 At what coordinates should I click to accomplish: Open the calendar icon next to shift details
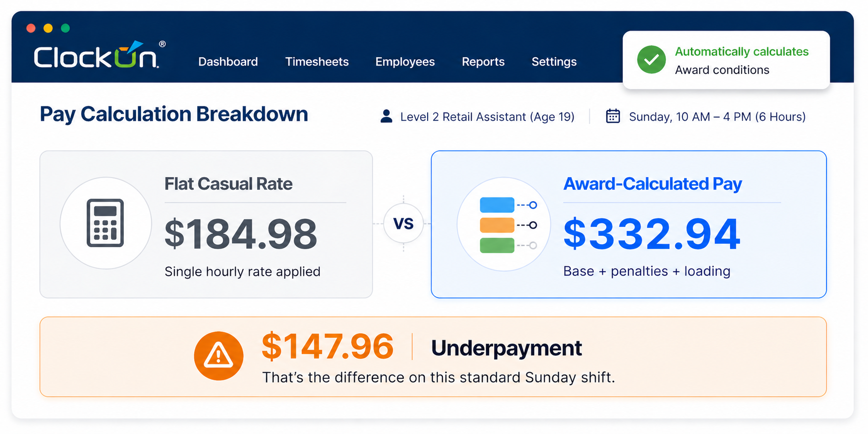pyautogui.click(x=613, y=116)
